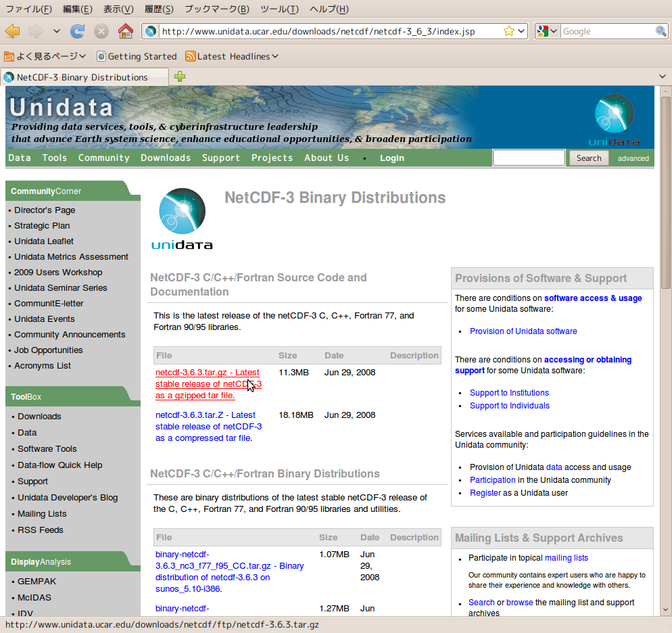Image resolution: width=672 pixels, height=633 pixels.
Task: Click the search magnifier icon in the Google box
Action: coord(661,31)
